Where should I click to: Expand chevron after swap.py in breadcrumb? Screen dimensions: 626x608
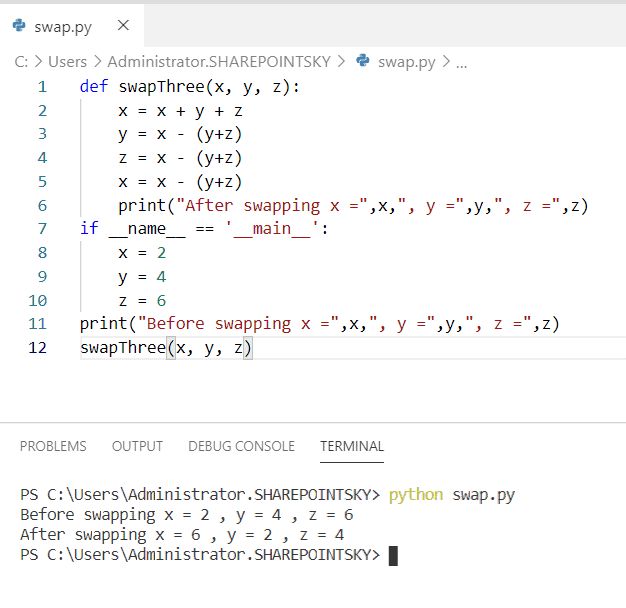point(446,61)
